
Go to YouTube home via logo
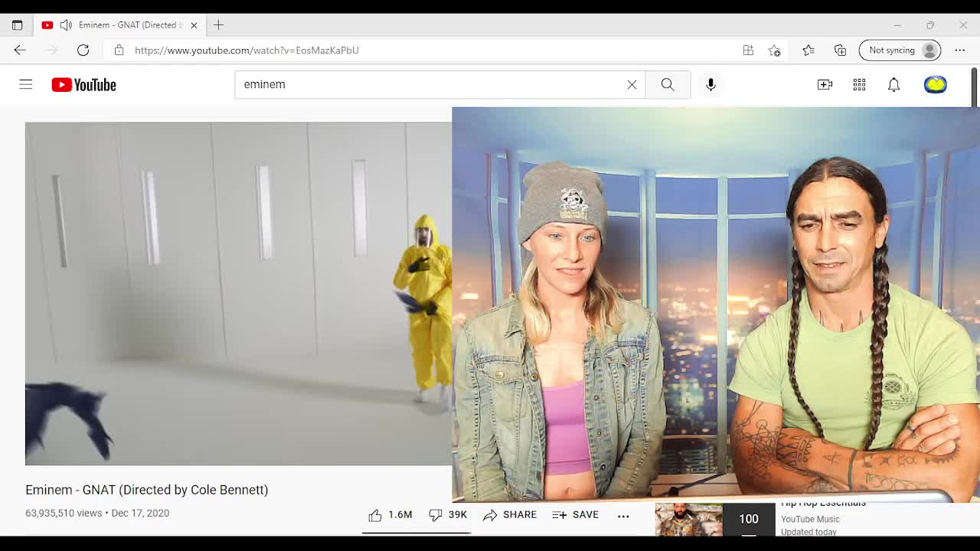click(x=84, y=85)
